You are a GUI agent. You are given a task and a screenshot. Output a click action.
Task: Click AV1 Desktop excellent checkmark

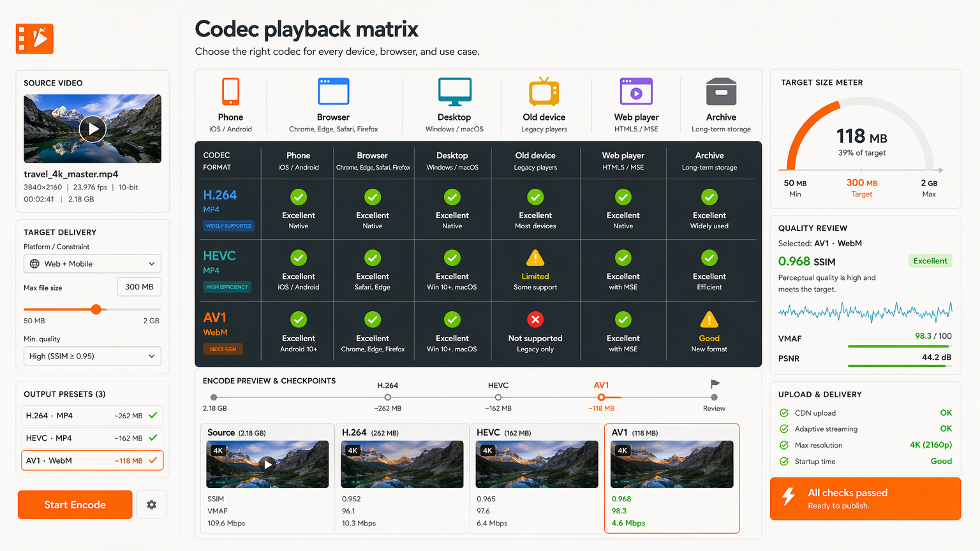coord(452,320)
